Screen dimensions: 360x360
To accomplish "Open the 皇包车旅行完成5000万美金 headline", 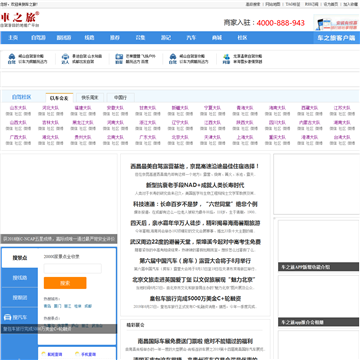I will (195, 299).
